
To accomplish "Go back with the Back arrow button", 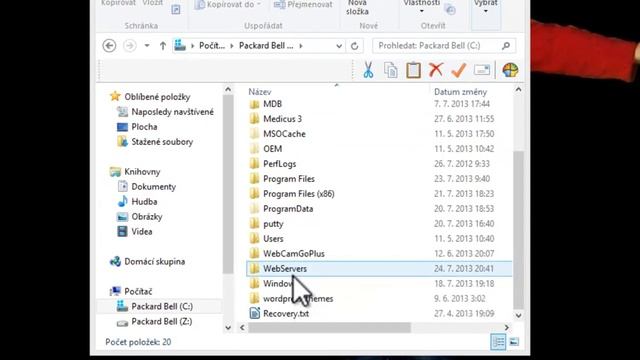I will coord(109,46).
